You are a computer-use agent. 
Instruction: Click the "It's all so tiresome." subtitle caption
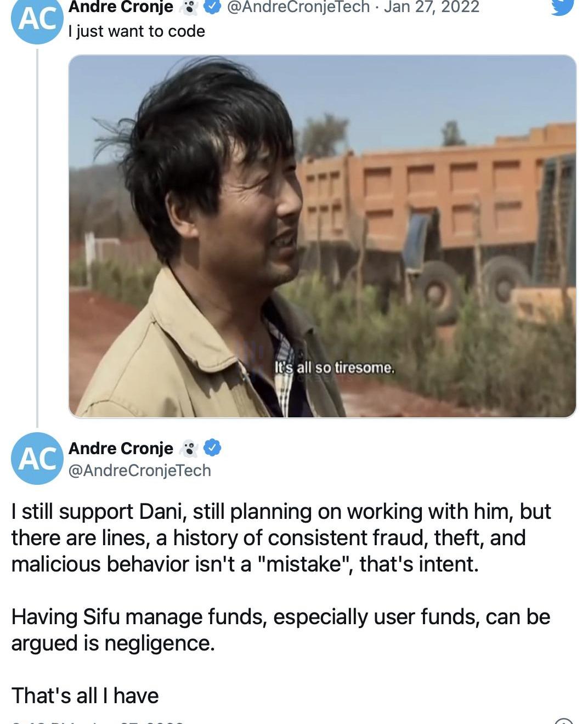pyautogui.click(x=335, y=367)
